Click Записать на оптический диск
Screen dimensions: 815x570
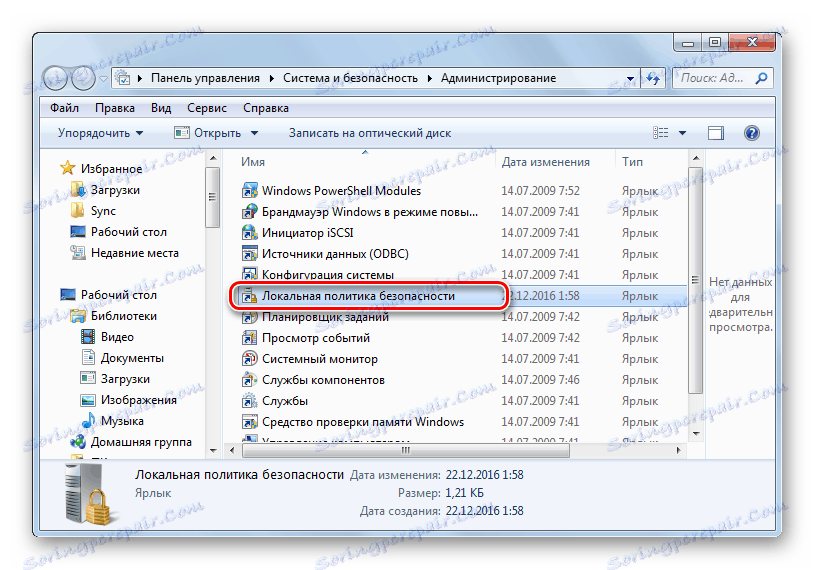(x=370, y=133)
